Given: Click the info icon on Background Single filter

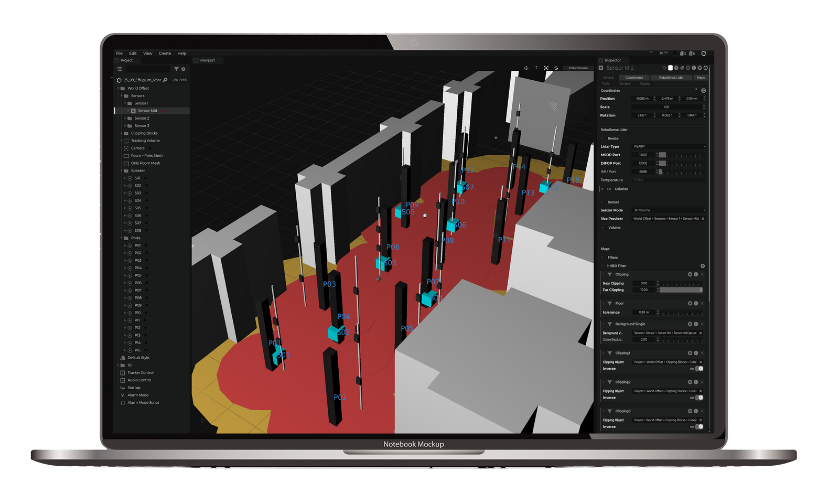Looking at the screenshot, I should tap(696, 324).
